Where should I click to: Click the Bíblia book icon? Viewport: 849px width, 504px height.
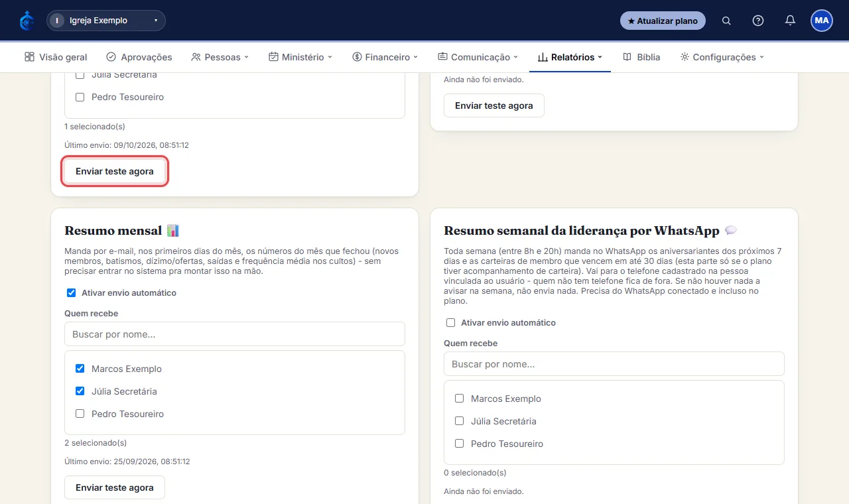click(627, 57)
